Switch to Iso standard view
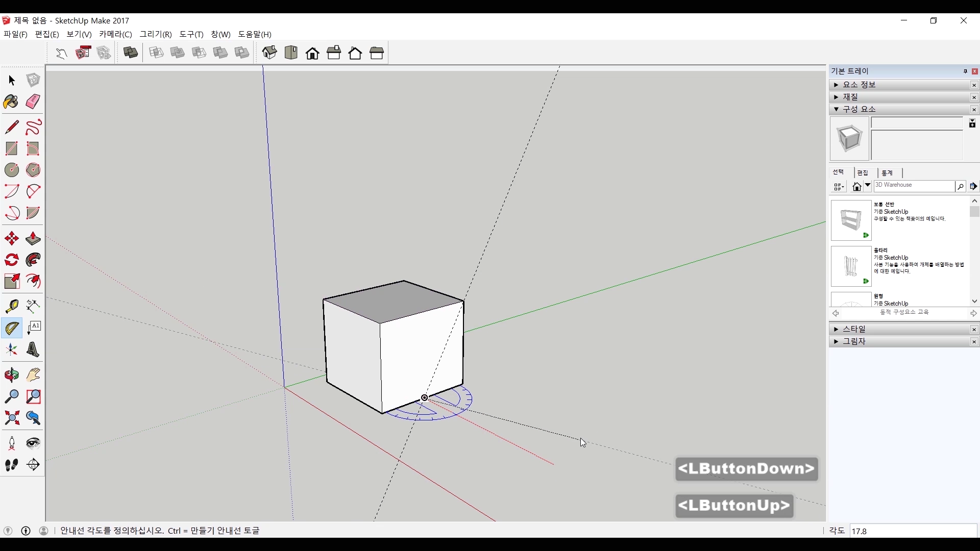 coord(269,53)
